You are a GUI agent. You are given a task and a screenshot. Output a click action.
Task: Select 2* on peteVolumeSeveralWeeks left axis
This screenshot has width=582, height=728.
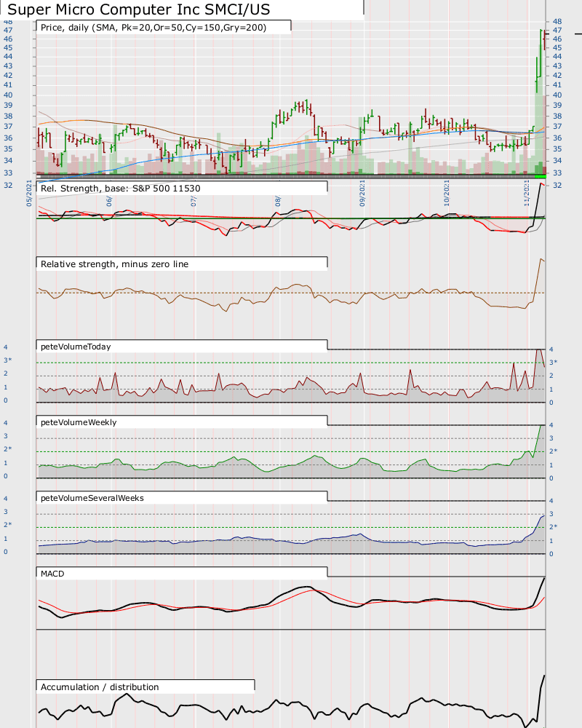pyautogui.click(x=7, y=525)
